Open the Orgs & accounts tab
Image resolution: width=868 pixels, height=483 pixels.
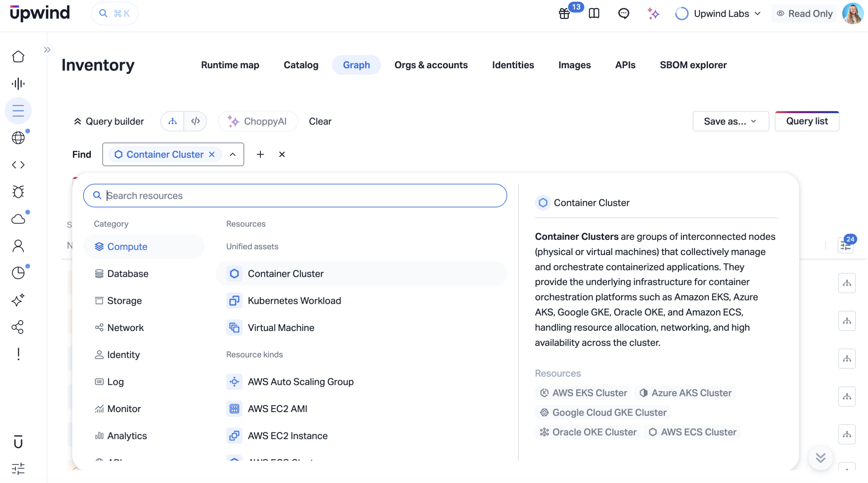click(x=431, y=65)
